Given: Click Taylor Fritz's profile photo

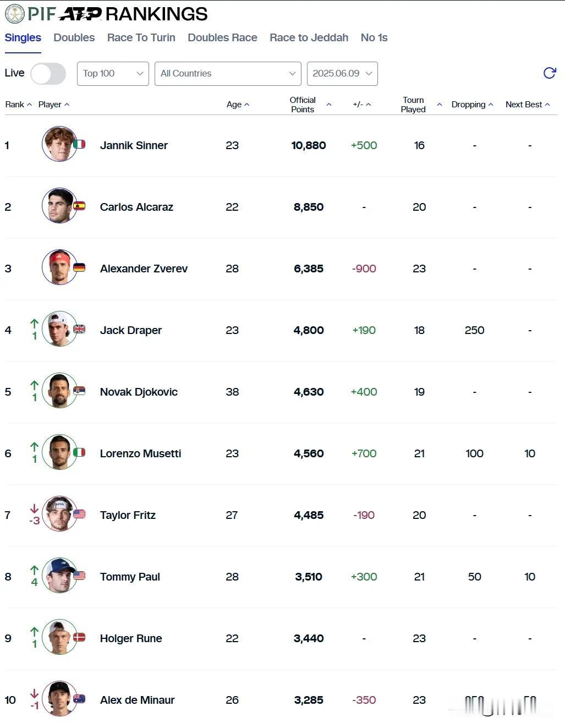Looking at the screenshot, I should pos(59,514).
